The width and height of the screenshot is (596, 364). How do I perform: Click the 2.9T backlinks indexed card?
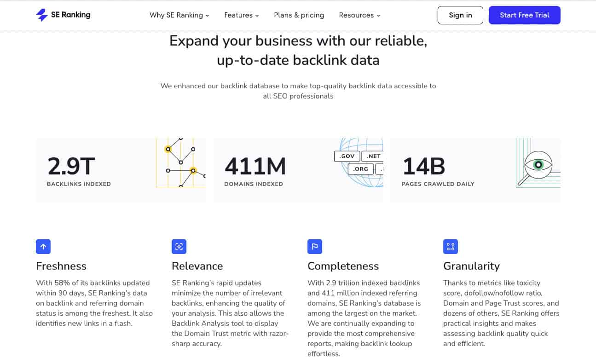pyautogui.click(x=121, y=170)
